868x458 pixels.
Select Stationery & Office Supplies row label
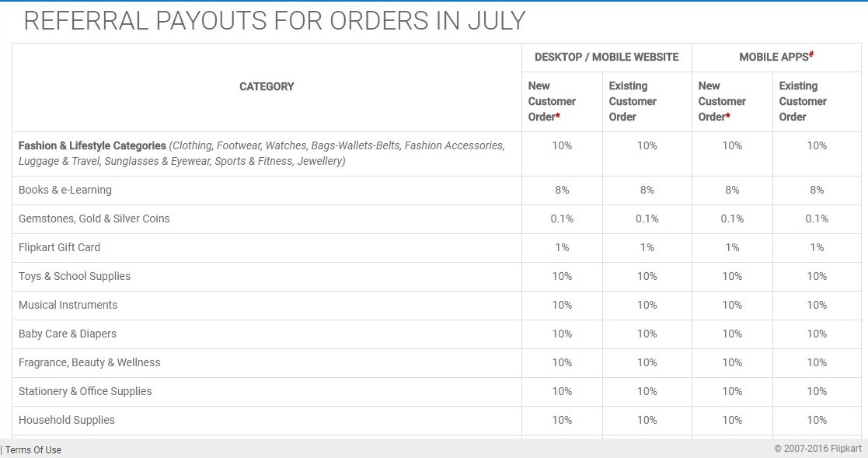point(85,392)
